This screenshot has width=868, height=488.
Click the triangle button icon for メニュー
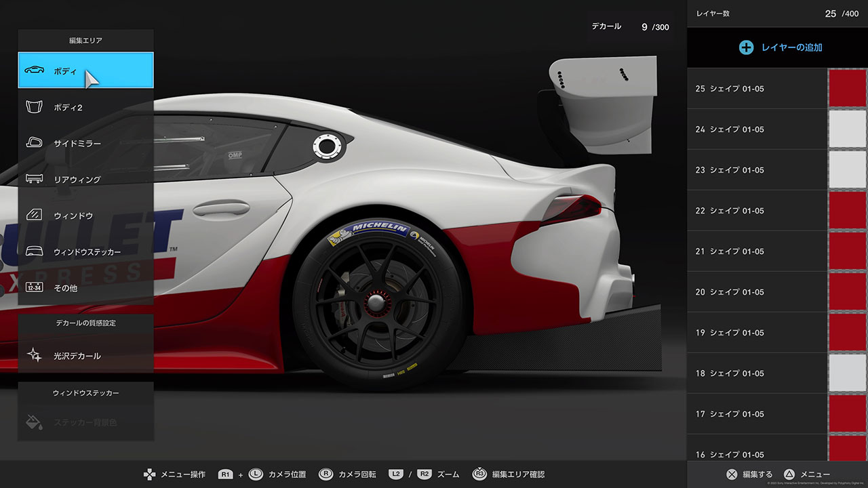click(789, 474)
